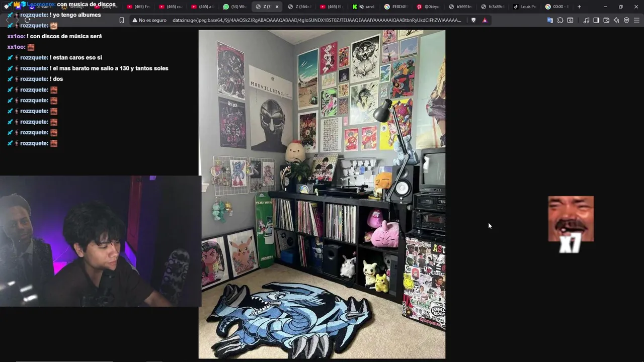Switch to the 'Z (564×8' tab
The image size is (644, 362).
(299, 7)
